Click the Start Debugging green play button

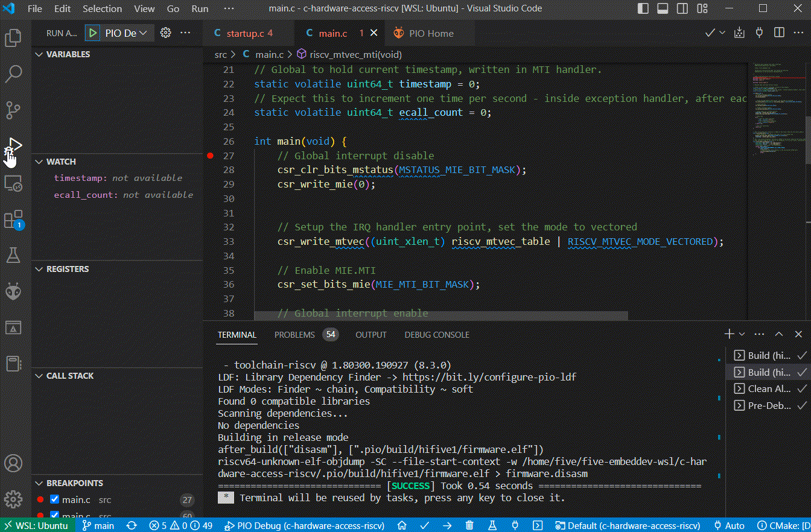(92, 33)
